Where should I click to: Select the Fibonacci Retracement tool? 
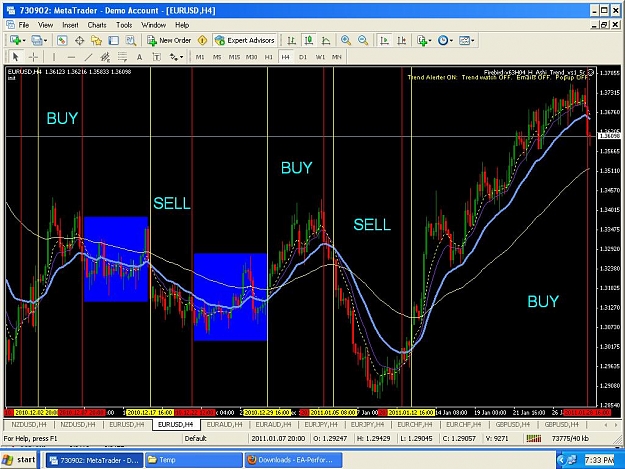(122, 57)
